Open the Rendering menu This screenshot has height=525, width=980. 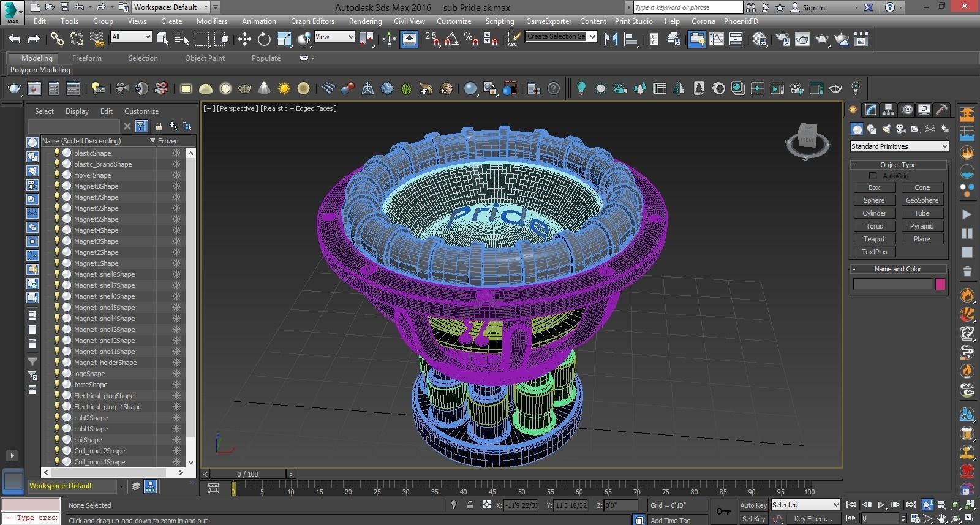click(365, 21)
